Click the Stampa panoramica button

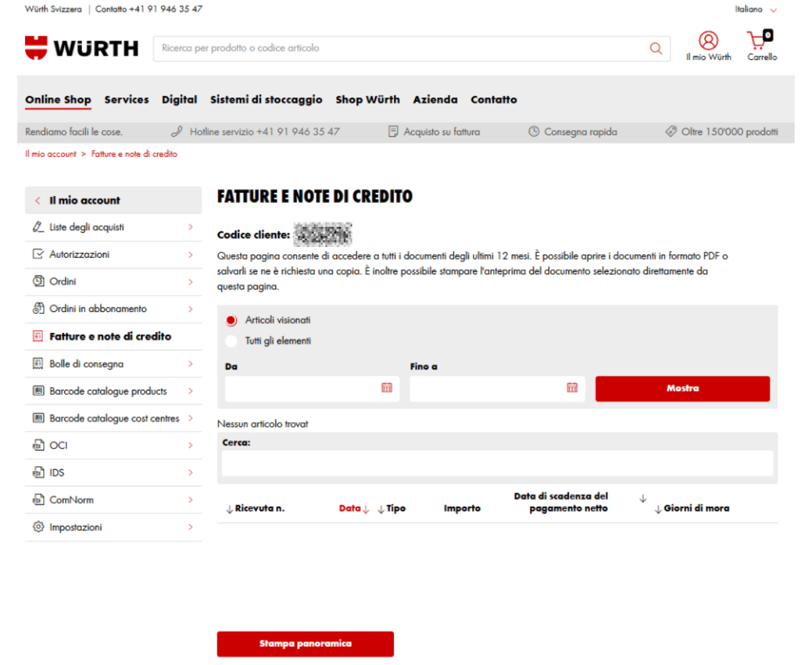pos(305,644)
